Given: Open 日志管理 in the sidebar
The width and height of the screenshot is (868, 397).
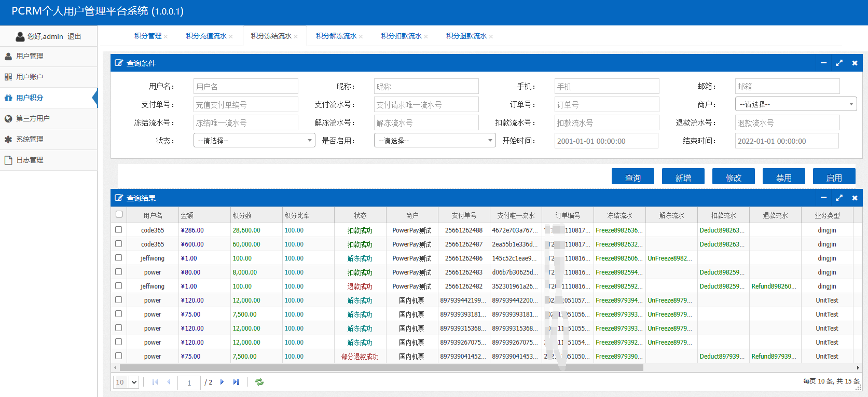Looking at the screenshot, I should point(30,160).
